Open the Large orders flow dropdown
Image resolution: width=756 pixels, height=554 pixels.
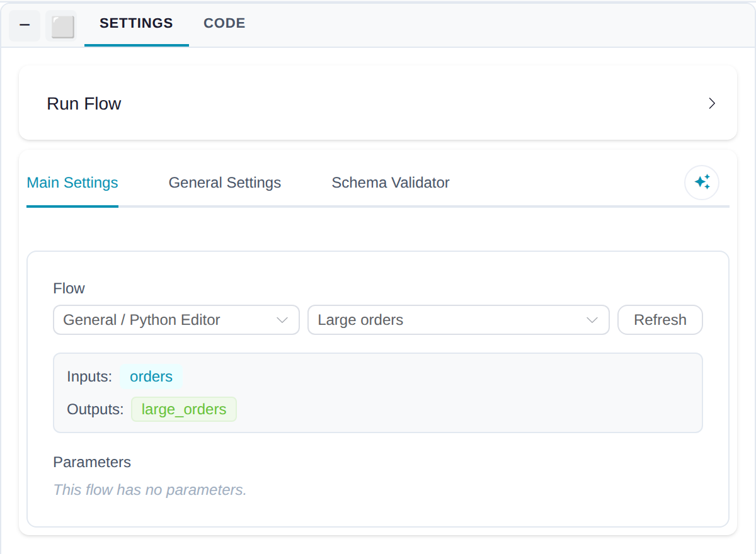tap(458, 320)
